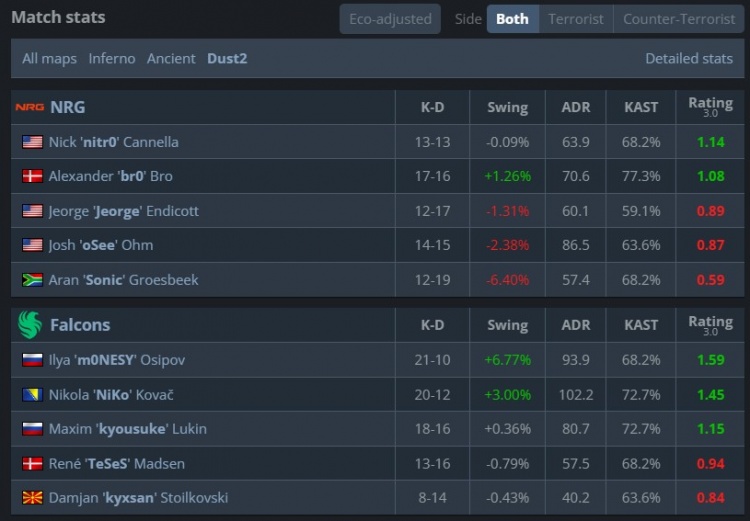750x521 pixels.
Task: Click the NRG Rating 3.0 column header
Action: (x=710, y=107)
